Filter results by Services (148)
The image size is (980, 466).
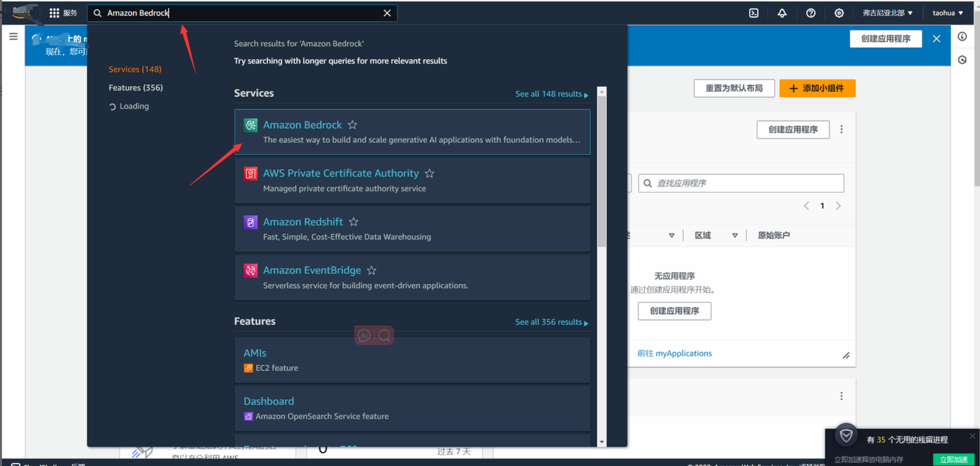coord(135,69)
